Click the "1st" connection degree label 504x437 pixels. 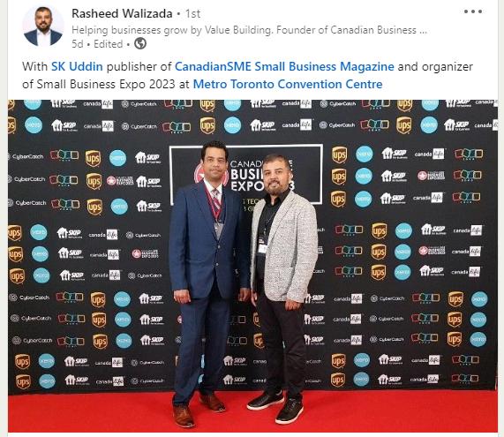coord(192,13)
